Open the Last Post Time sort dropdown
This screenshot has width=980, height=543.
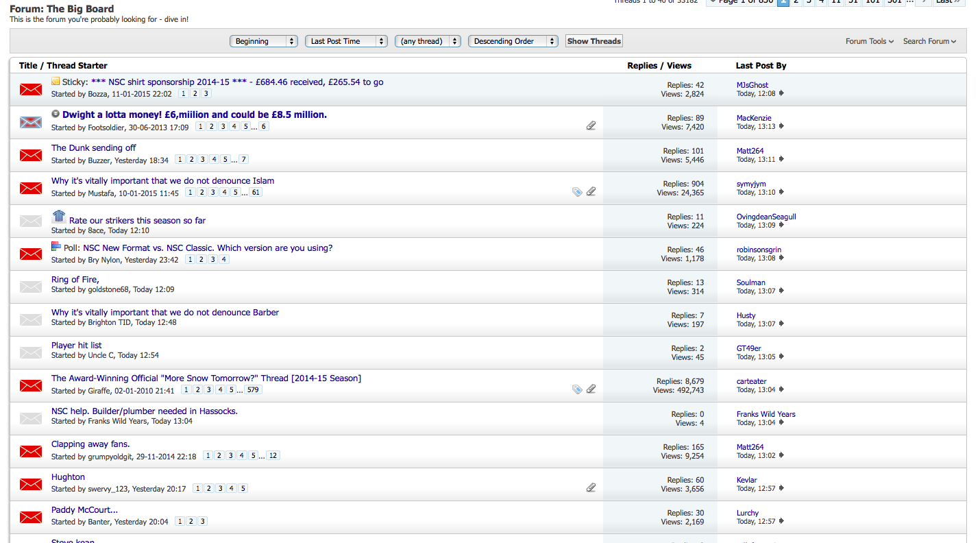[346, 41]
